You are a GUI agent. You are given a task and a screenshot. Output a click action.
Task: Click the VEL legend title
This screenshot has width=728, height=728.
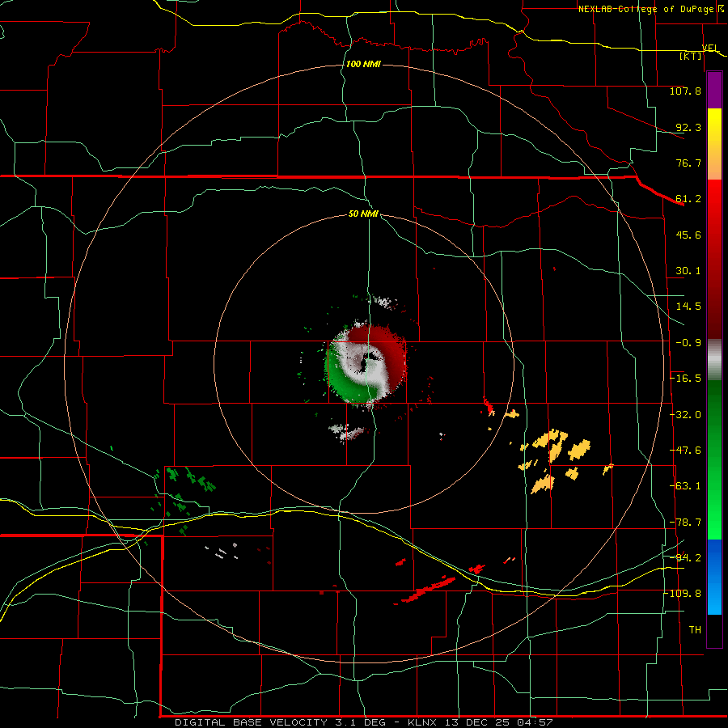[x=709, y=48]
